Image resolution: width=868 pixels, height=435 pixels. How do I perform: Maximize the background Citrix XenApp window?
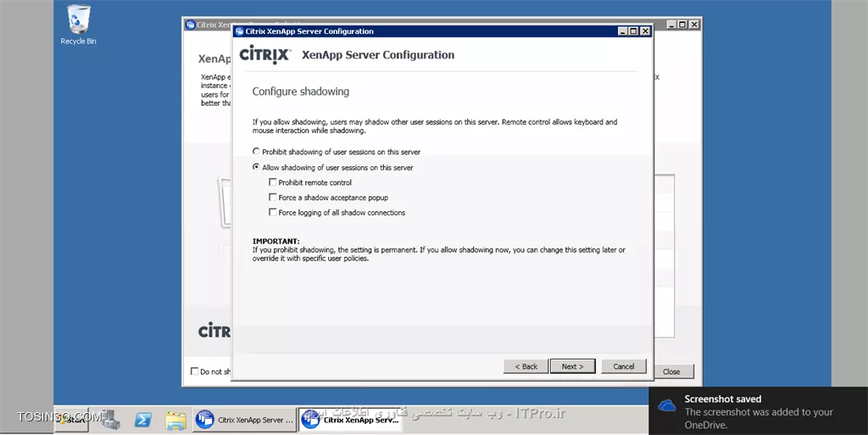682,25
